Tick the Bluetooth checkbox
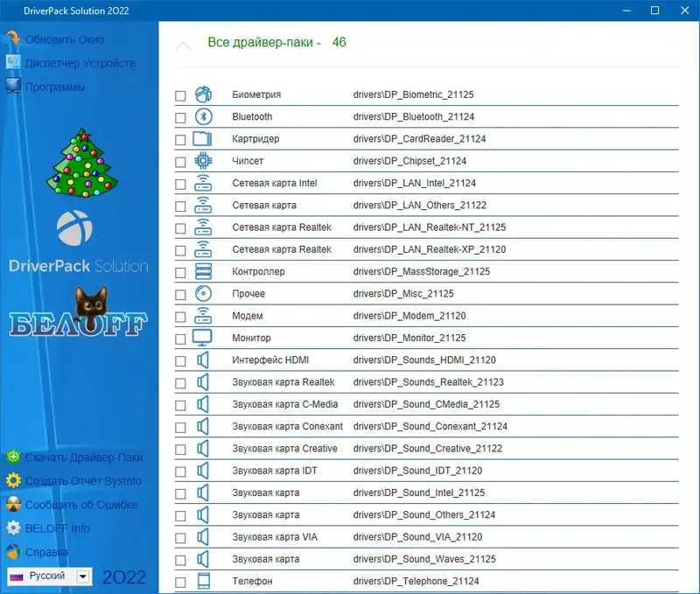This screenshot has width=700, height=594. 180,118
